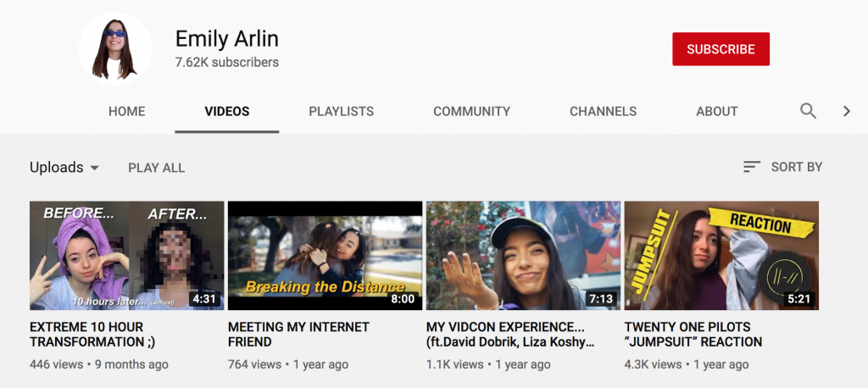Click the channel search magnifier icon
Screen dimensions: 868x388
point(808,111)
